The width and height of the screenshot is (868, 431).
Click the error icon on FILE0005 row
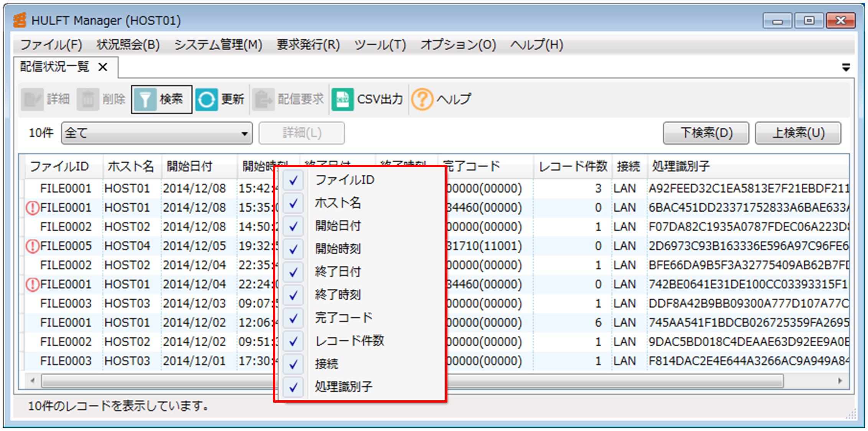[x=33, y=246]
